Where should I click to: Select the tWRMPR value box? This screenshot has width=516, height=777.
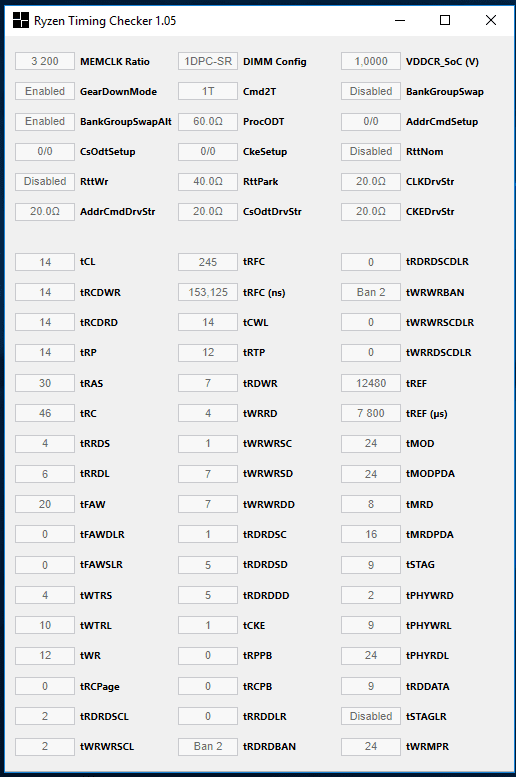point(371,746)
